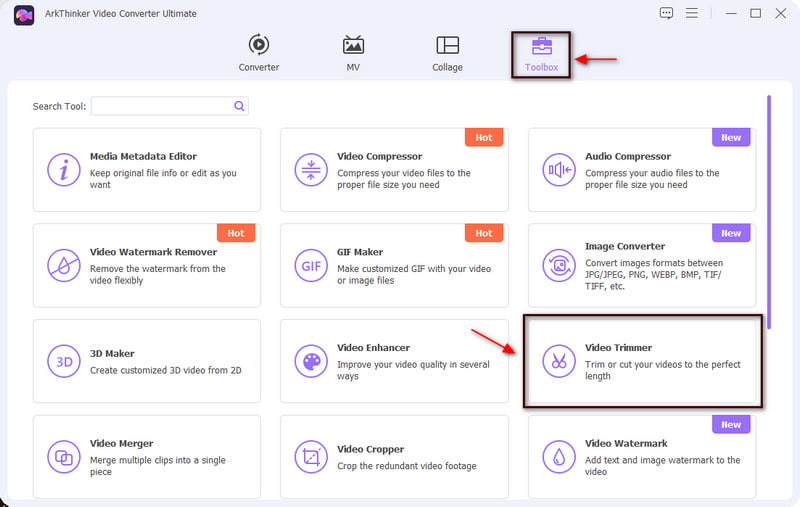Open the Video Enhancer title text

pyautogui.click(x=373, y=348)
